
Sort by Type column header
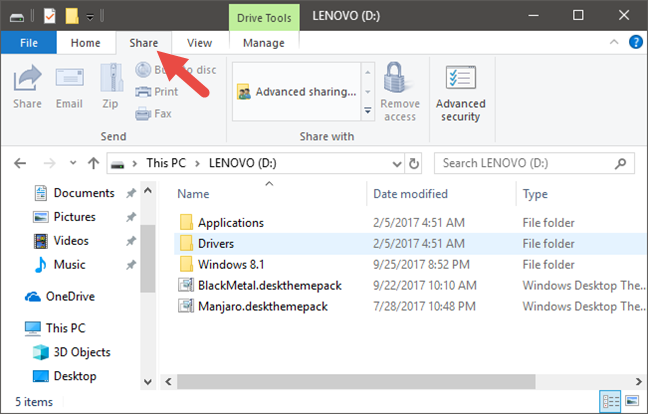tap(535, 194)
